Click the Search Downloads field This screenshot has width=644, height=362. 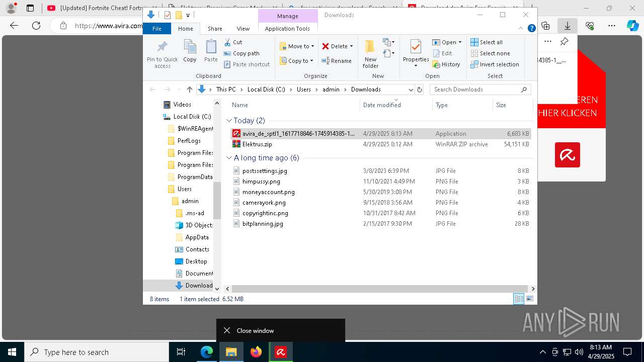pyautogui.click(x=480, y=89)
